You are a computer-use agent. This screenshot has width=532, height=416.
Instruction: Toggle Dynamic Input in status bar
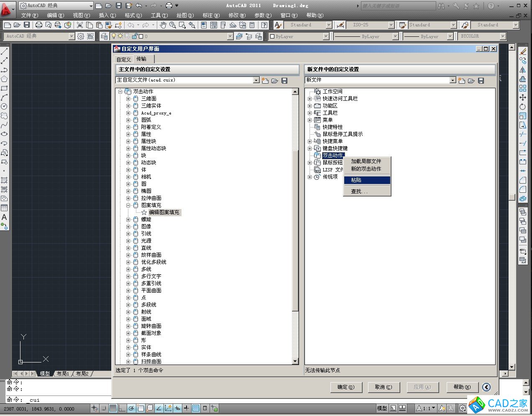(177, 408)
